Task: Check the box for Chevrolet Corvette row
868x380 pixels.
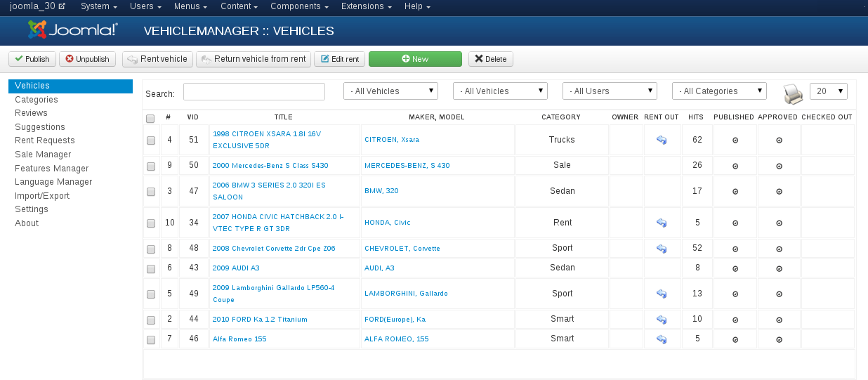Action: tap(151, 249)
